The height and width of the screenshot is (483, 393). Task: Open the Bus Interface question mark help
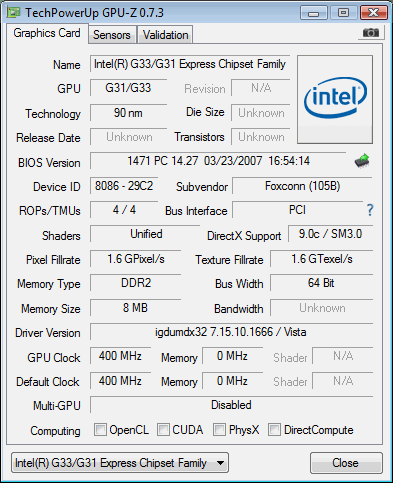(370, 210)
